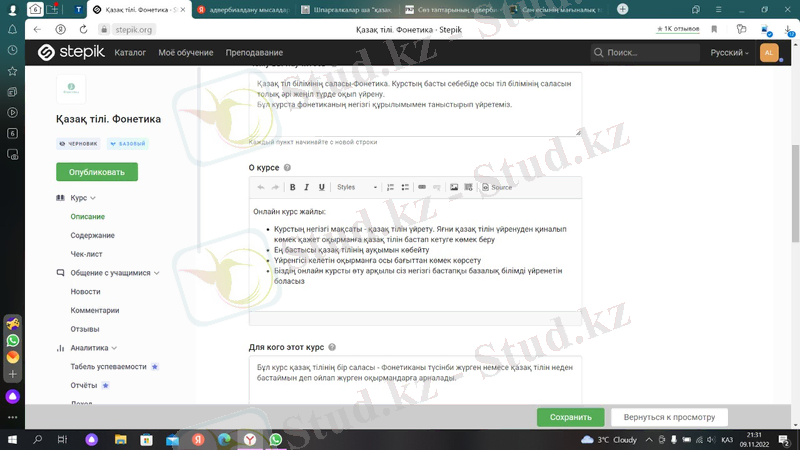This screenshot has width=800, height=450.
Task: Insert a bulleted list
Action: (405, 187)
